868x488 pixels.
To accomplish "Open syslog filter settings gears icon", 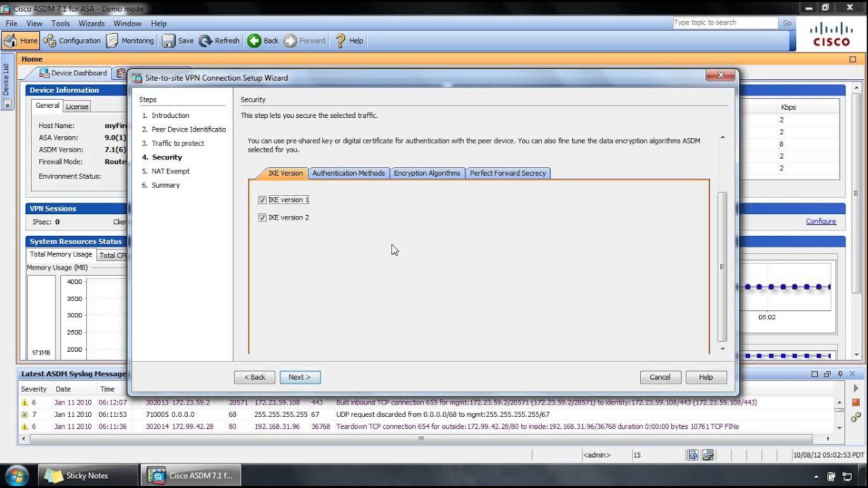I will coord(856,416).
